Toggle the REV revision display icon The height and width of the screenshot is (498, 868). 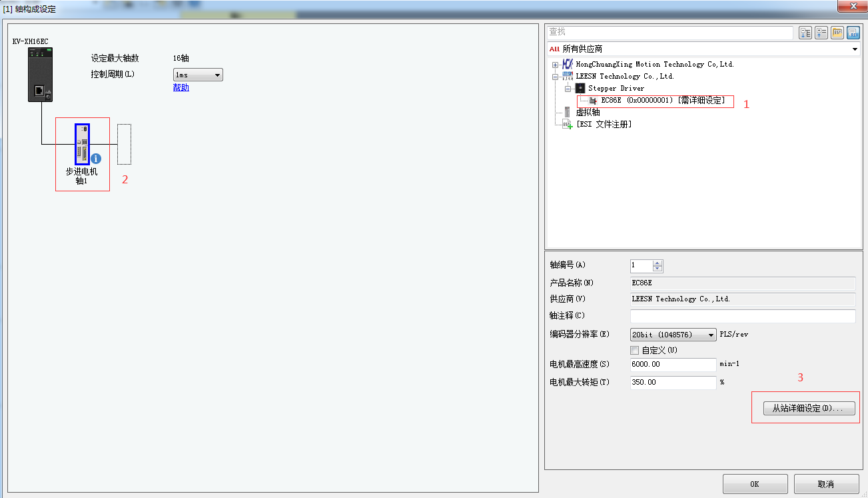tap(853, 33)
